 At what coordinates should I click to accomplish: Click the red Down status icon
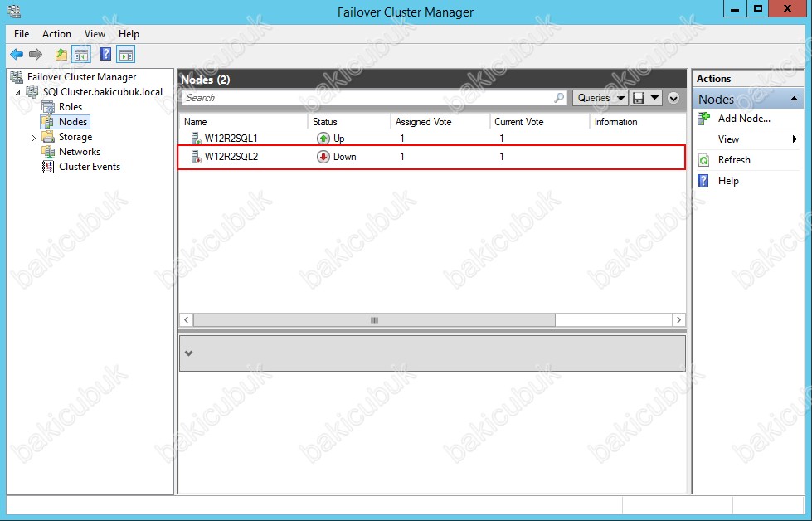coord(323,157)
